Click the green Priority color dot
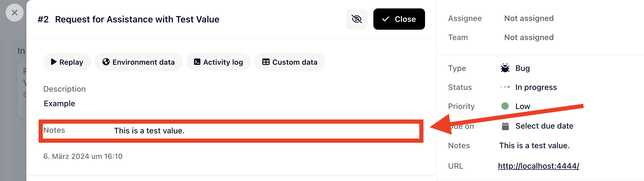The height and width of the screenshot is (181, 644). pyautogui.click(x=504, y=106)
